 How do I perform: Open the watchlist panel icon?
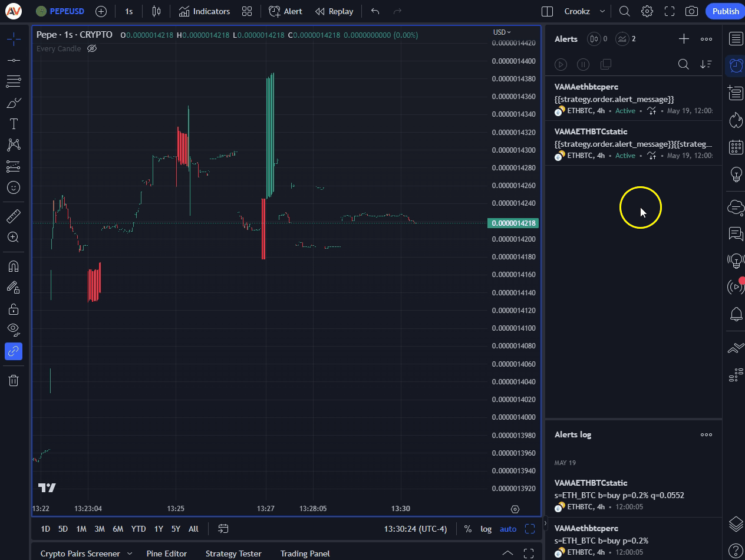click(x=736, y=39)
